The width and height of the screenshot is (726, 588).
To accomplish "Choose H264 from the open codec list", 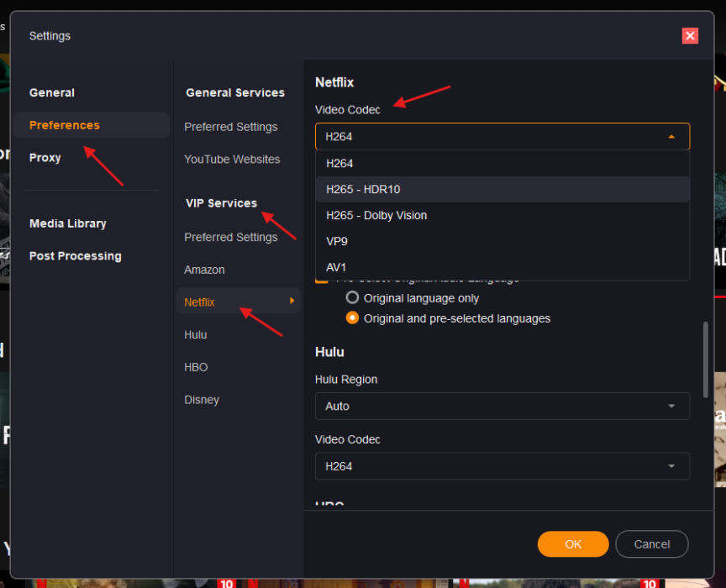I will click(502, 164).
